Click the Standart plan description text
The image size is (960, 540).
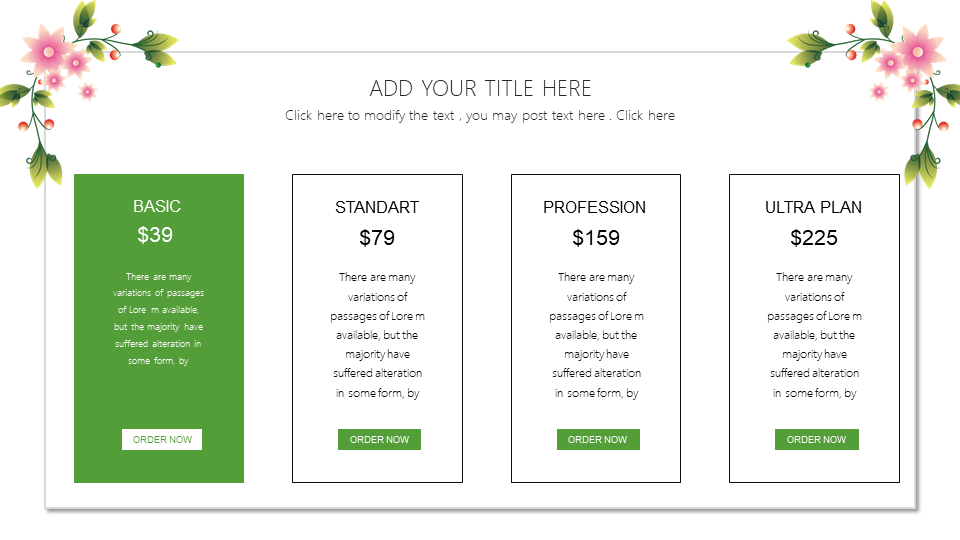[377, 335]
